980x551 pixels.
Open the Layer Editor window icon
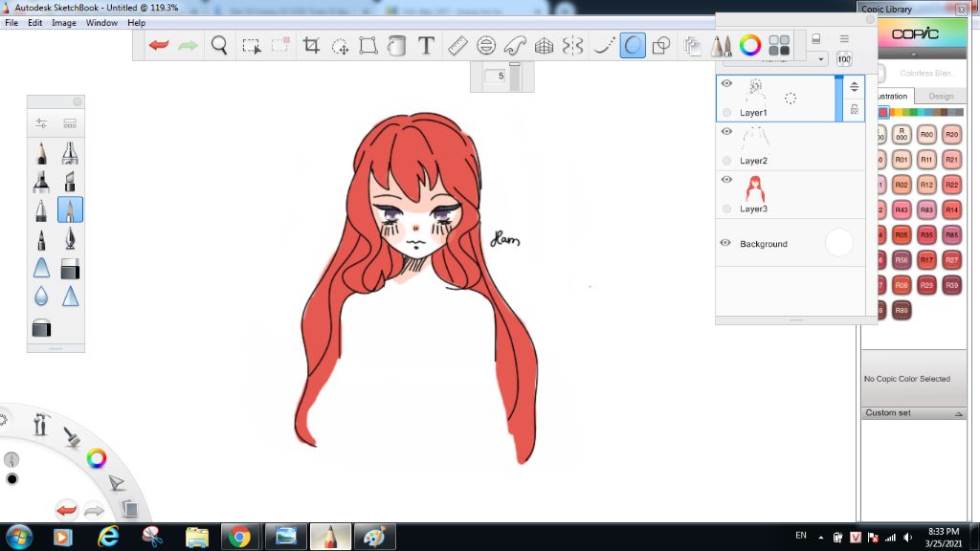pos(692,45)
